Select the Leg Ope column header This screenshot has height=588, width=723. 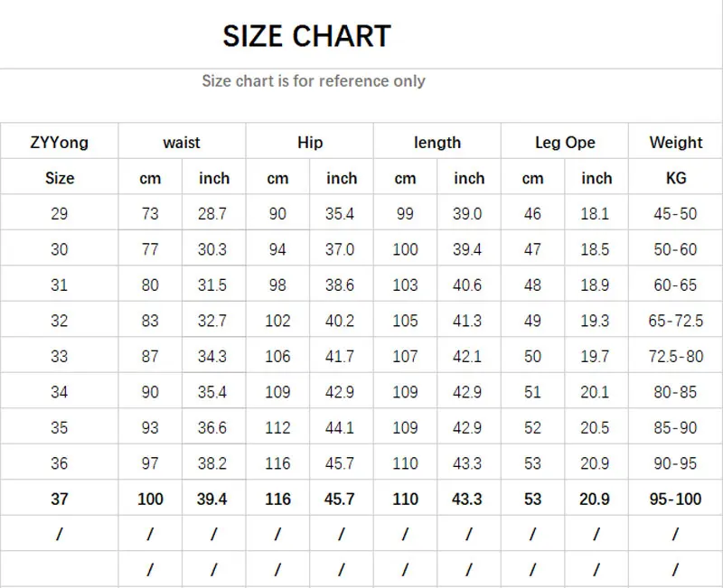click(x=565, y=143)
